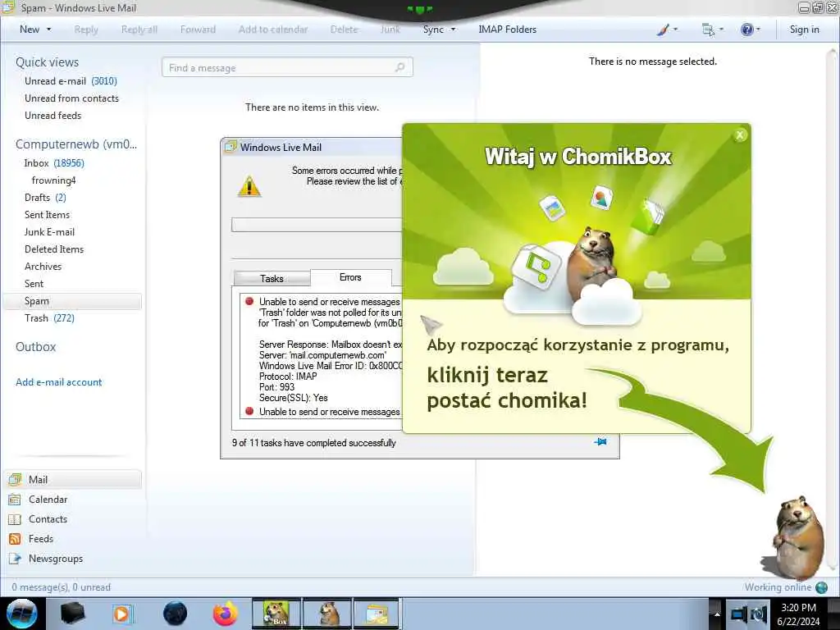The width and height of the screenshot is (840, 630).
Task: Click the Sync button
Action: [433, 30]
